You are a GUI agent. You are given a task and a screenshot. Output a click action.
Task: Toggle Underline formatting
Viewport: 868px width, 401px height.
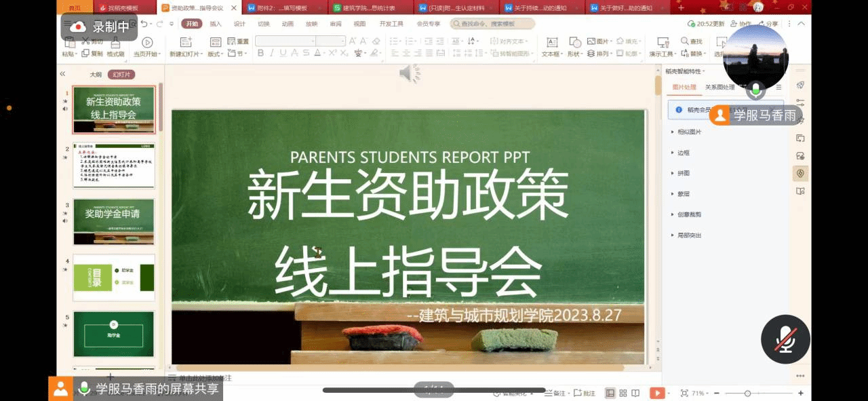[283, 53]
